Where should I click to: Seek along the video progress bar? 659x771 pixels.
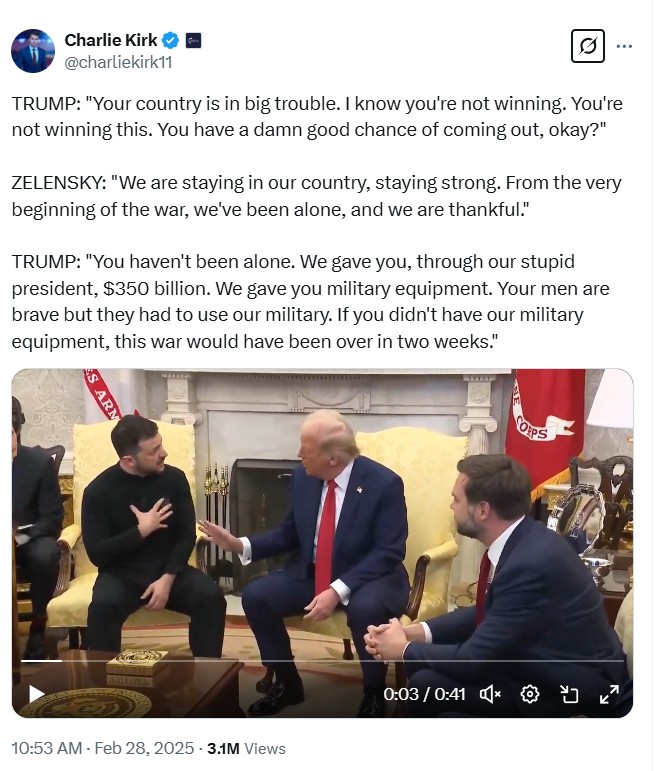(322, 661)
